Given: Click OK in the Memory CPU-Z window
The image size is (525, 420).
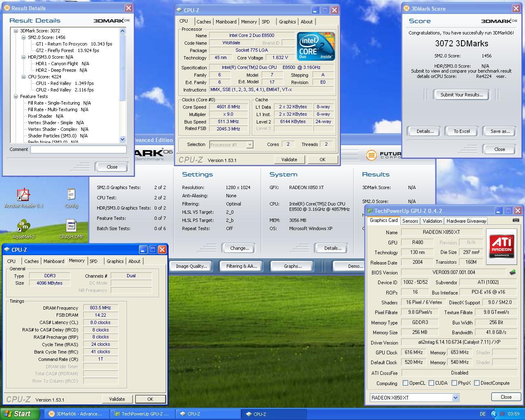Looking at the screenshot, I should (x=150, y=399).
